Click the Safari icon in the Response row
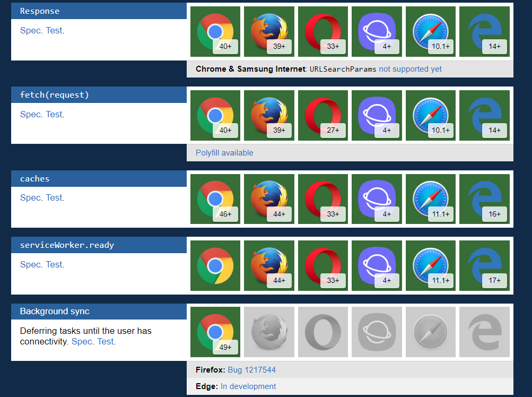This screenshot has height=397, width=532. 431,32
